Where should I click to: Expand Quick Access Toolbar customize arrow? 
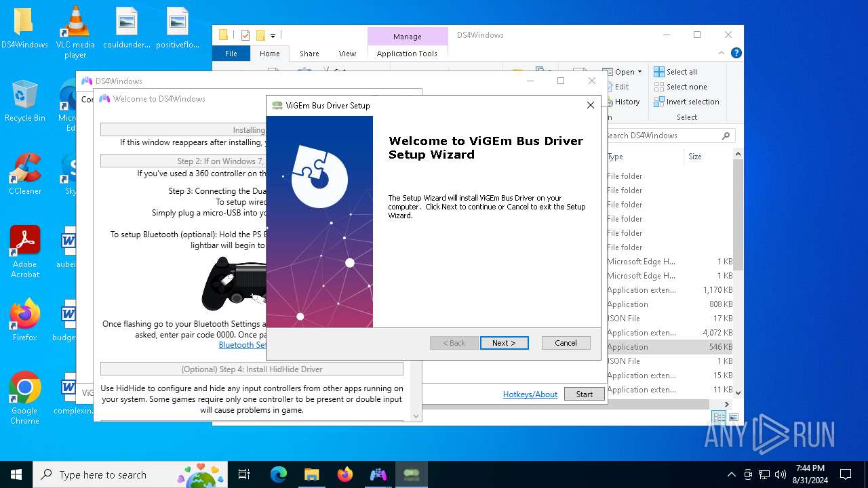click(273, 35)
